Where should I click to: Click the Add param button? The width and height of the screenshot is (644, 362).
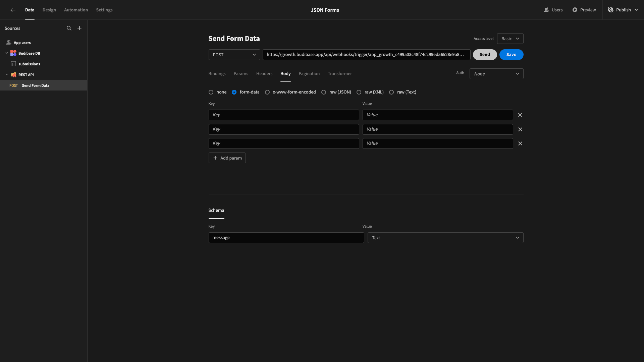227,158
